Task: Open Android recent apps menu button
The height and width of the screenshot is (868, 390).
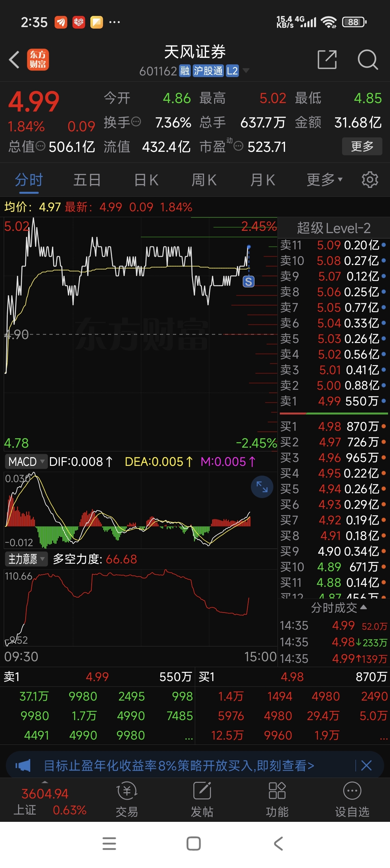Action: click(109, 843)
